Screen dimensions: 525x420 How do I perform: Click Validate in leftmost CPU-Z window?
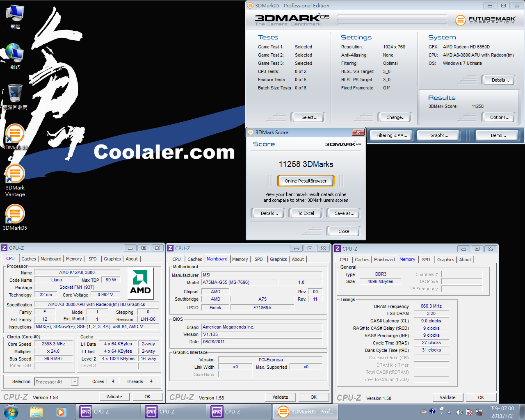[x=114, y=397]
